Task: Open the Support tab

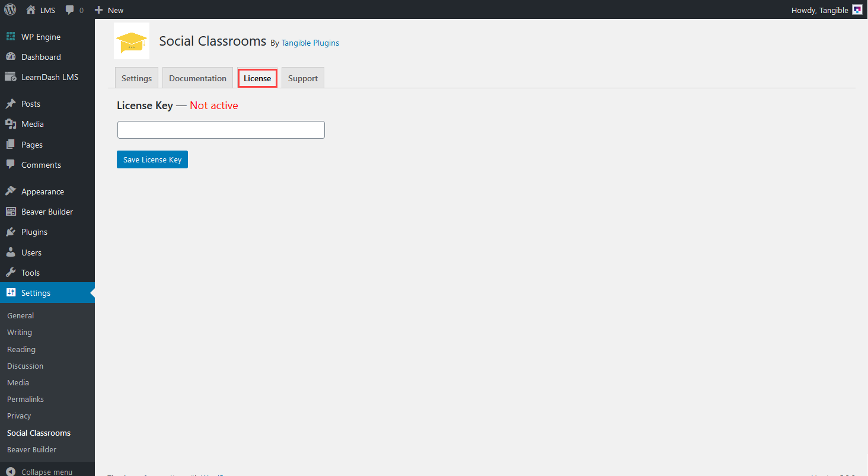Action: [302, 78]
